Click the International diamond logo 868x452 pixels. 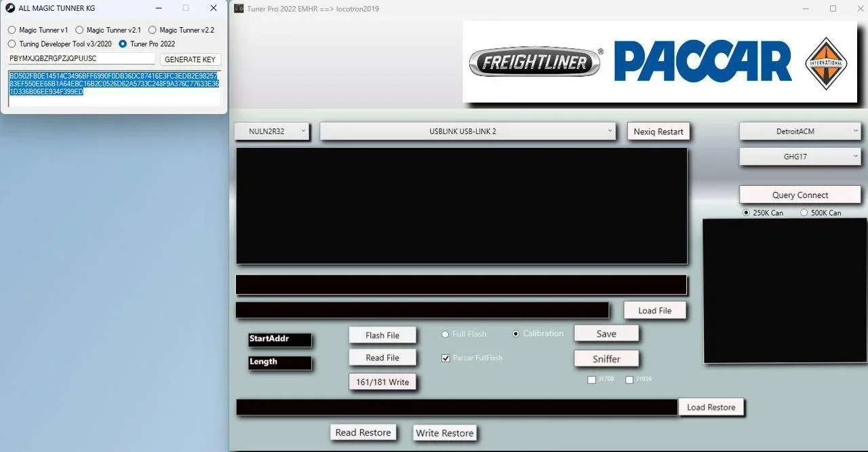(826, 62)
